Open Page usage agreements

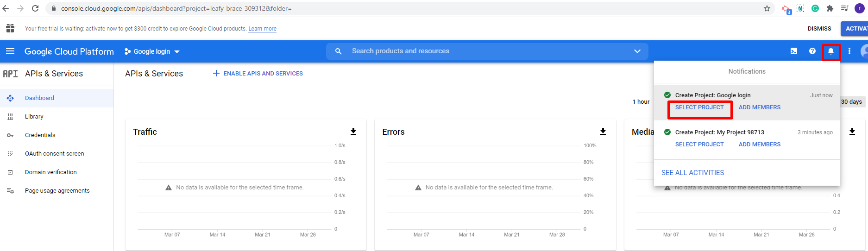coord(57,191)
